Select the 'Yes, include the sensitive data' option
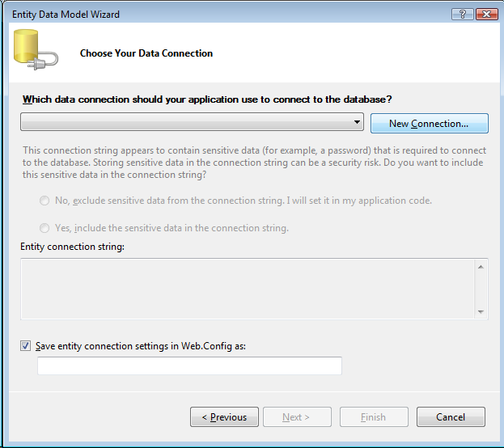504x448 pixels. [44, 228]
